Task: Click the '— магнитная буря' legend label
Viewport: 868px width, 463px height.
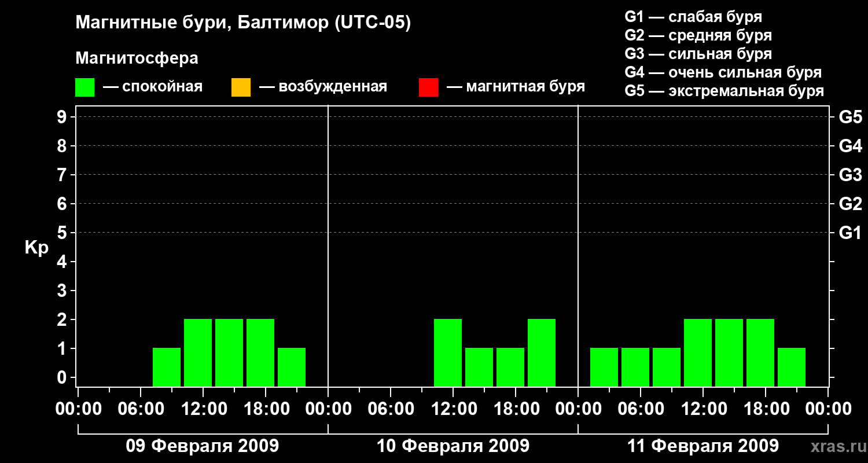Action: pos(516,87)
